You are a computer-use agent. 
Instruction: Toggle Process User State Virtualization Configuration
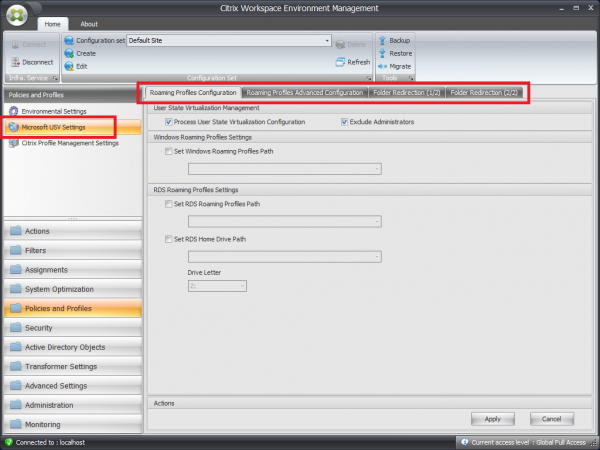[x=166, y=122]
